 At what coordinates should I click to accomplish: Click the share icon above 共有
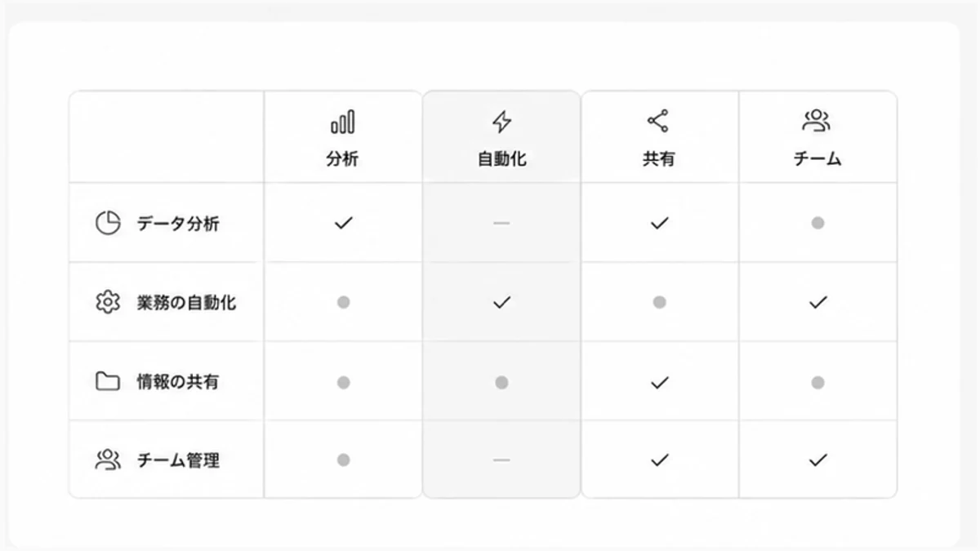pos(658,122)
